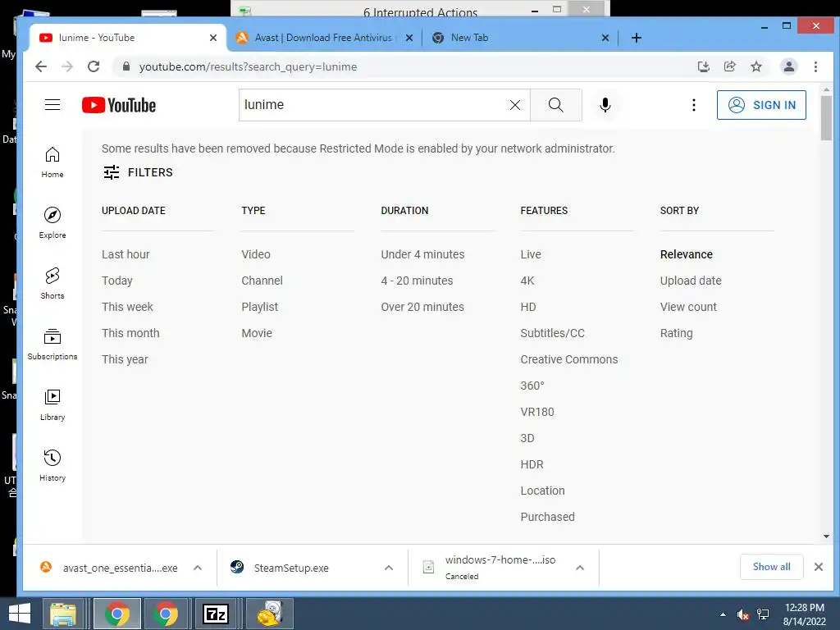Open 7-Zip from the taskbar
This screenshot has height=630, width=840.
(x=216, y=614)
